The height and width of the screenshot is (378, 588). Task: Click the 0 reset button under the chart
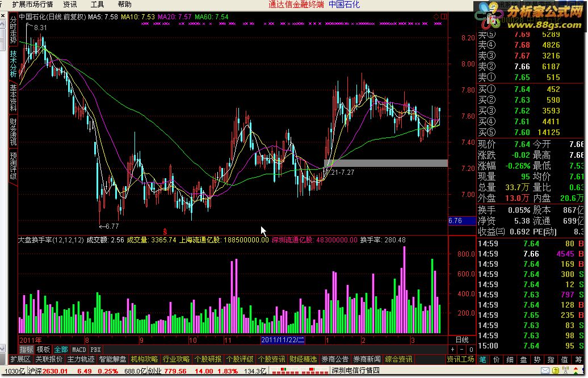(x=471, y=350)
